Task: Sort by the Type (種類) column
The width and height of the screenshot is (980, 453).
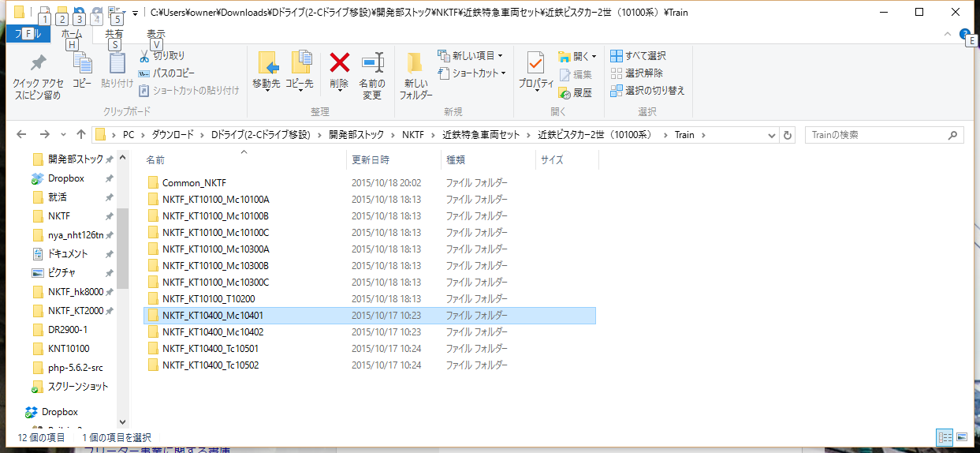Action: (x=489, y=159)
